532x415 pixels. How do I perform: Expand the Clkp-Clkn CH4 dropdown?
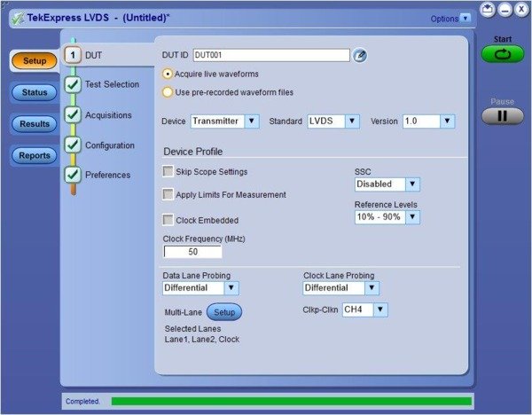point(380,309)
